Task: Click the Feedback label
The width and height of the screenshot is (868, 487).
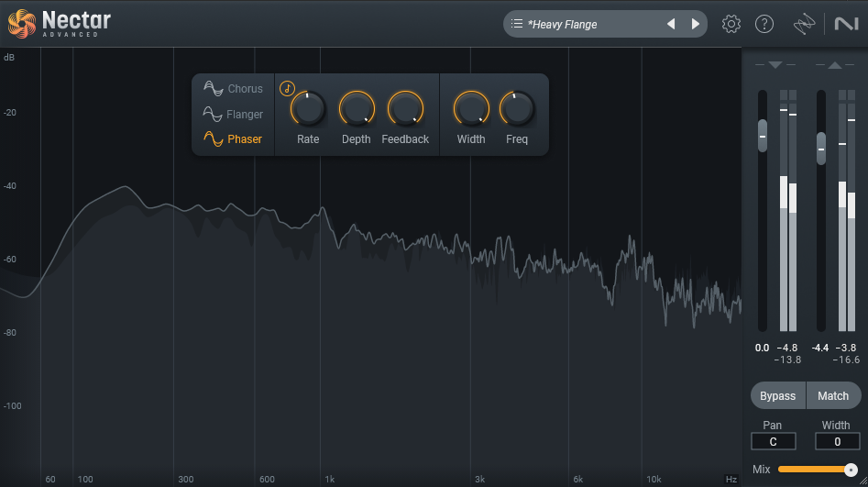Action: click(x=405, y=139)
